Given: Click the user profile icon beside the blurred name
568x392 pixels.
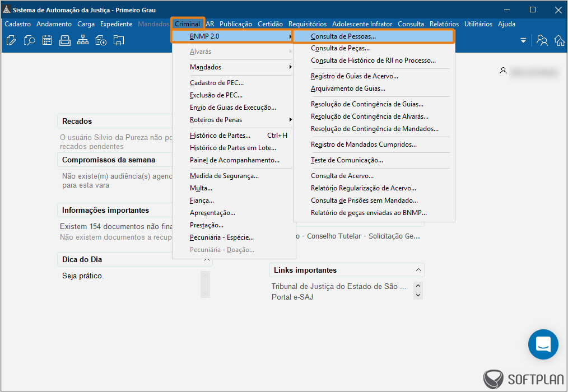Looking at the screenshot, I should tap(503, 71).
